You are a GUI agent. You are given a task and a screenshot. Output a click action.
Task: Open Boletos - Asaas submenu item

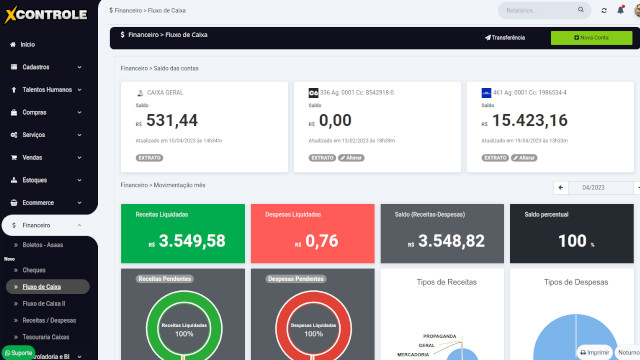point(42,245)
